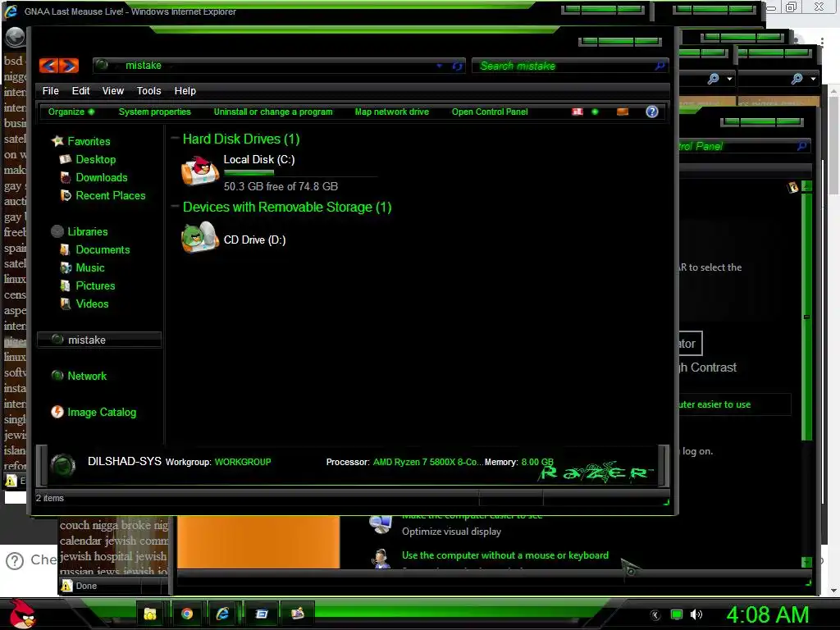Open the File menu
840x630 pixels.
(50, 90)
